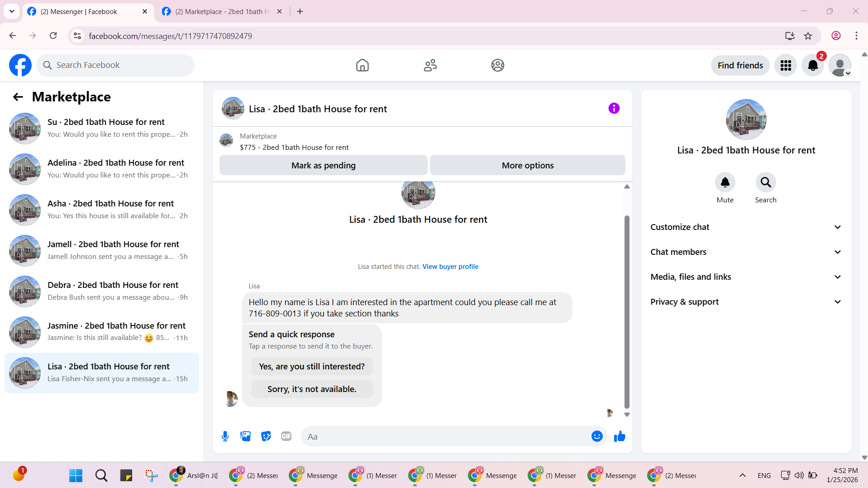
Task: Expand Media, files and links
Action: coord(746,277)
